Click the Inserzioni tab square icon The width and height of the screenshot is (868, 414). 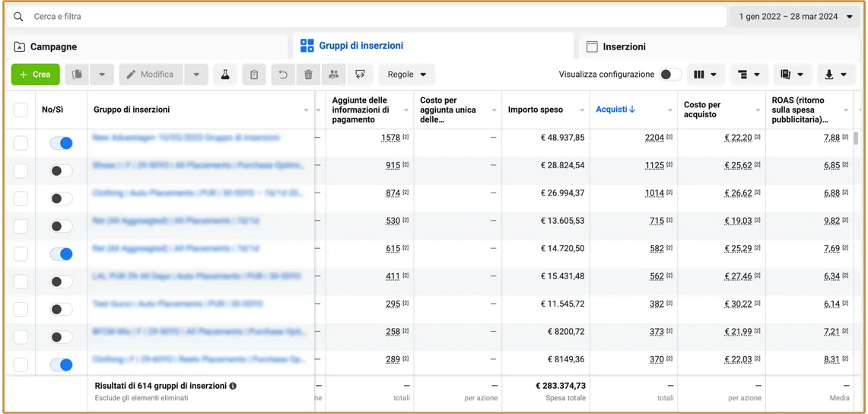[x=592, y=47]
